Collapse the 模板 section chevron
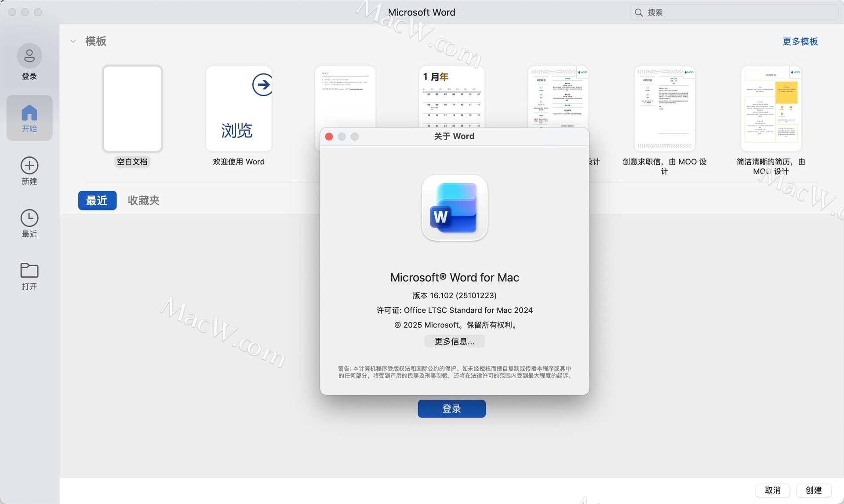This screenshot has width=844, height=504. coord(73,41)
